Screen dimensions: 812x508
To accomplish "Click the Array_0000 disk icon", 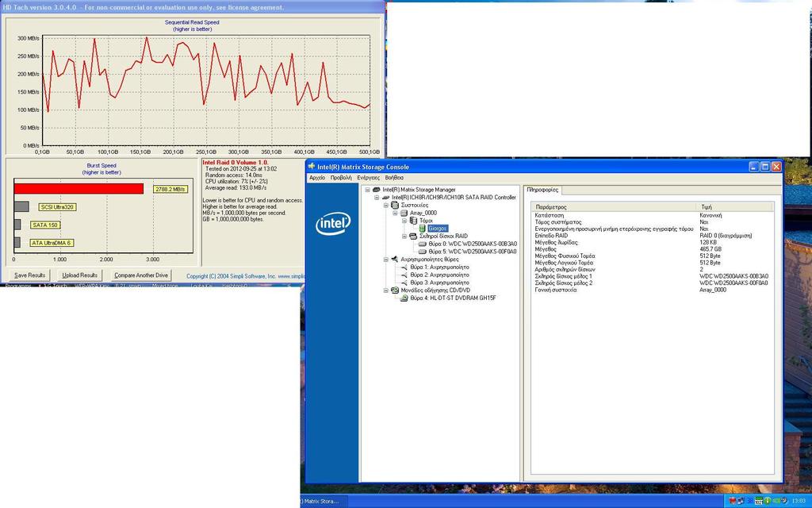I will point(404,213).
